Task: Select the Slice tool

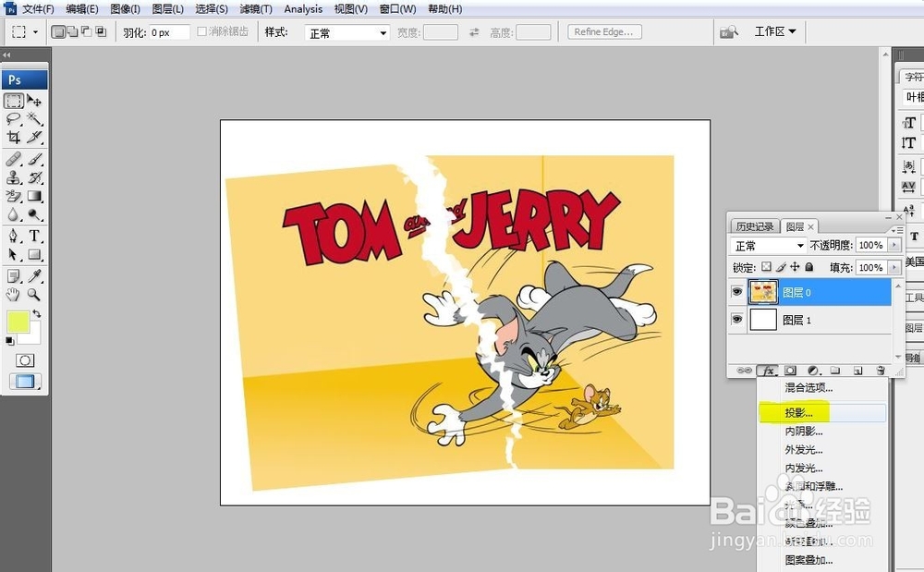Action: pos(34,138)
